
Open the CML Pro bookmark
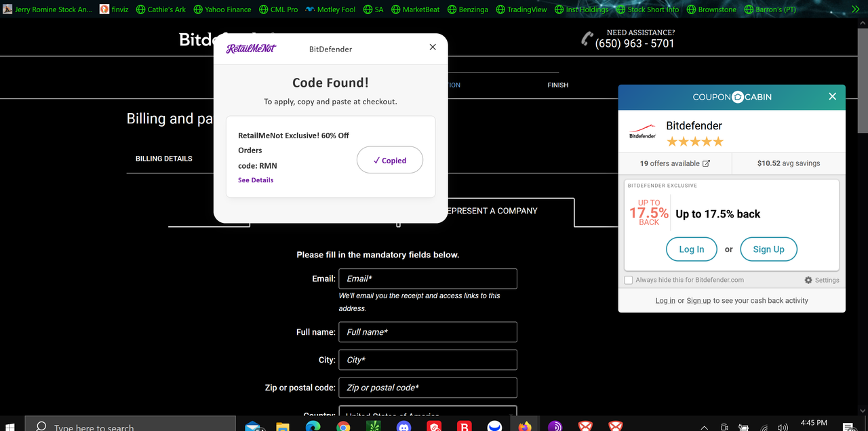(x=278, y=9)
